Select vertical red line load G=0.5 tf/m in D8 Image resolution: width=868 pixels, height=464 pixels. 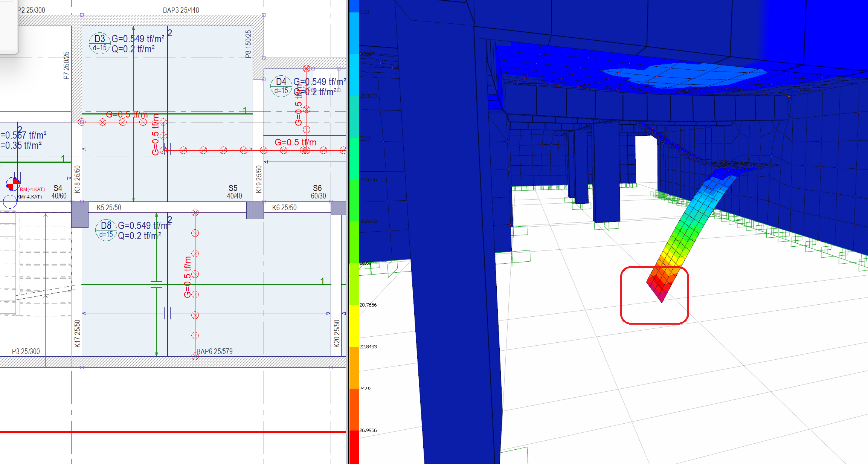[187, 277]
